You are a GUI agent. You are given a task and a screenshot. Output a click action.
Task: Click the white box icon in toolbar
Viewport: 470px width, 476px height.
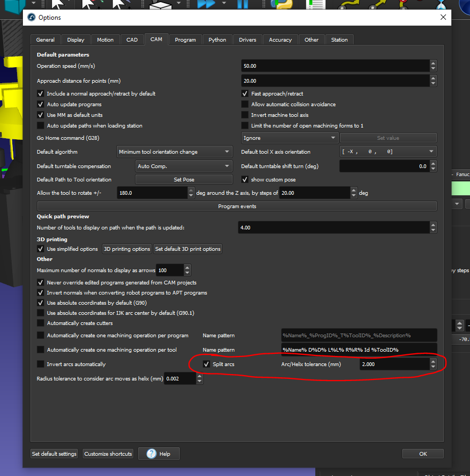tap(160, 4)
